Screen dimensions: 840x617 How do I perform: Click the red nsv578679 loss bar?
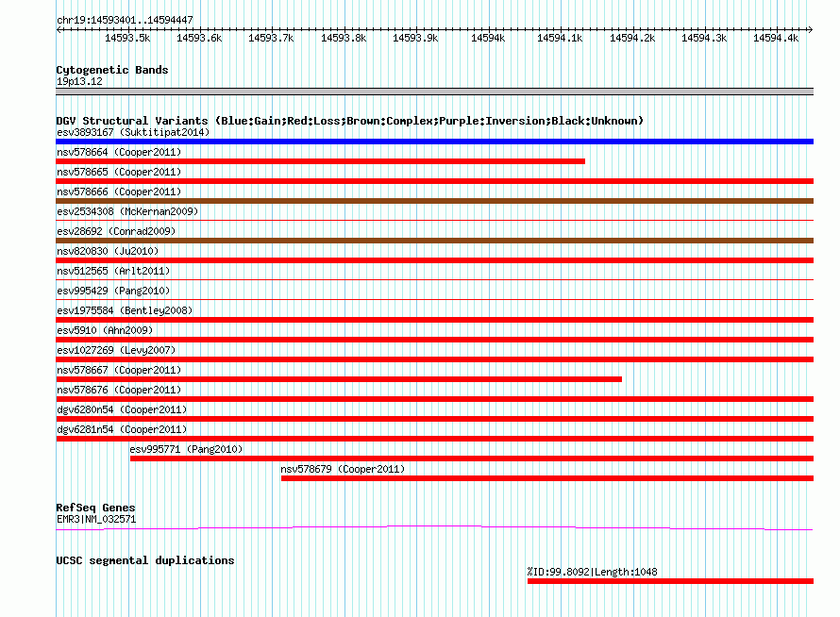tap(547, 478)
